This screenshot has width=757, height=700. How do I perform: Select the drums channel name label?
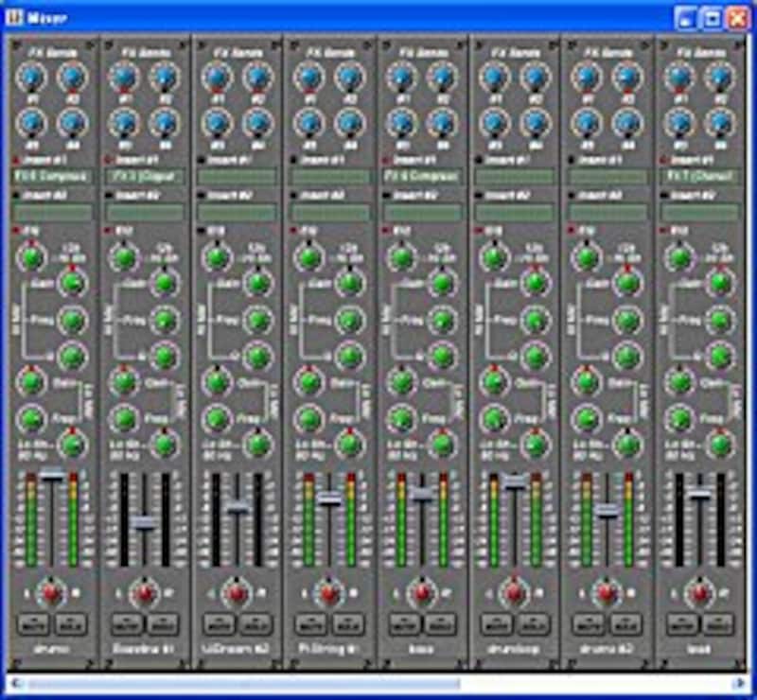coord(52,652)
